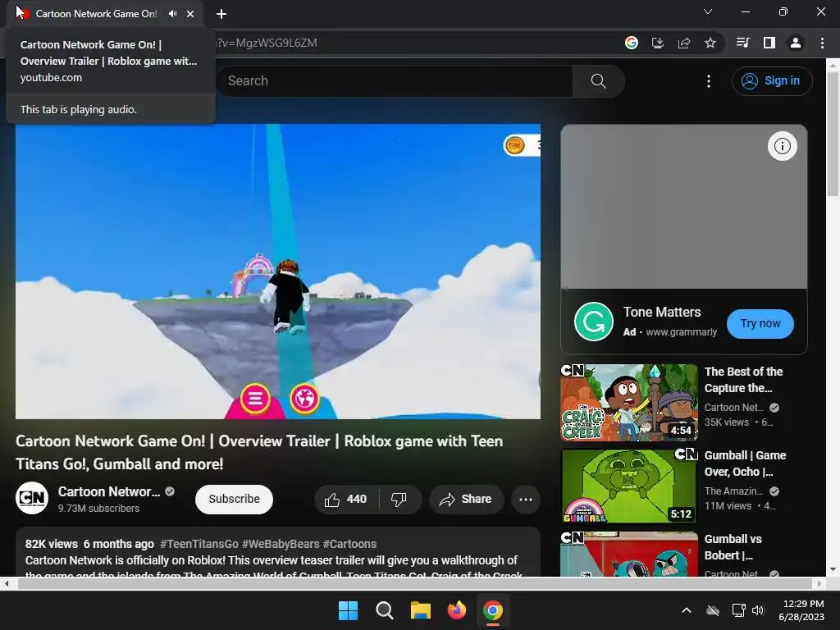Click the in-game globe button

pos(305,399)
